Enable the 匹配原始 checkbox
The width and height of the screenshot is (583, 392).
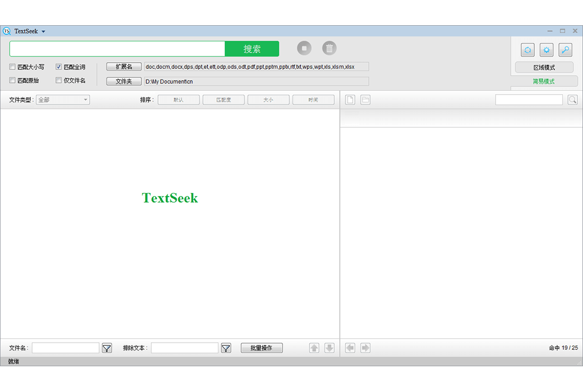click(x=12, y=80)
